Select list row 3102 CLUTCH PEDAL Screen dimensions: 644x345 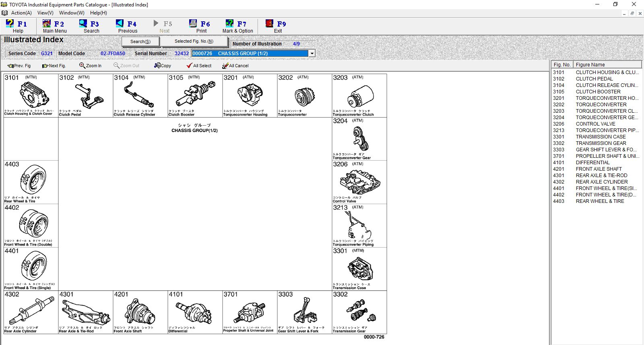[597, 79]
